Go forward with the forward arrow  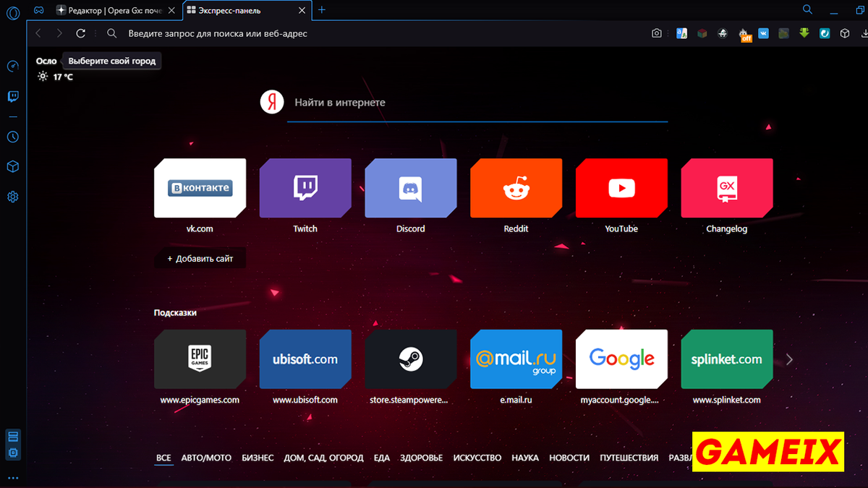(59, 33)
